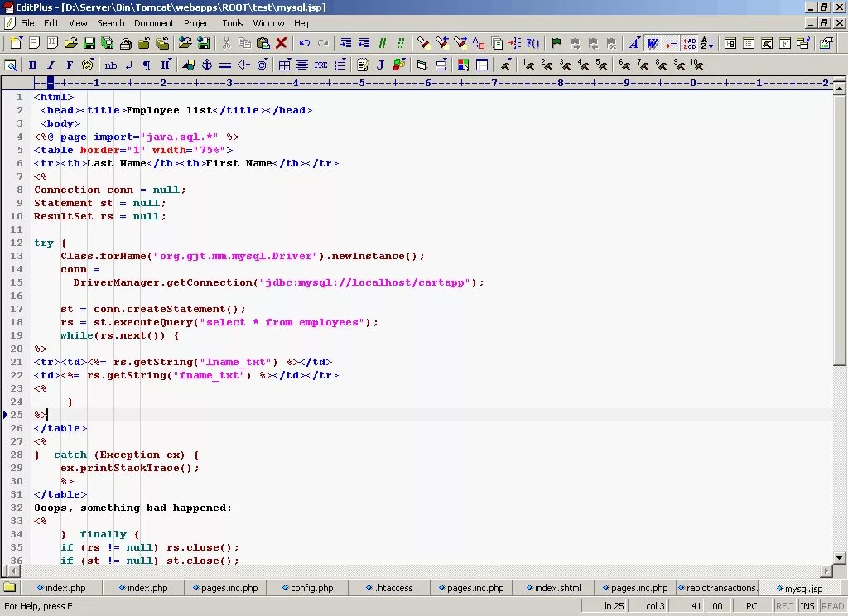Toggle a bookmark flag on current line
Screen dimensions: 848x616
[556, 41]
